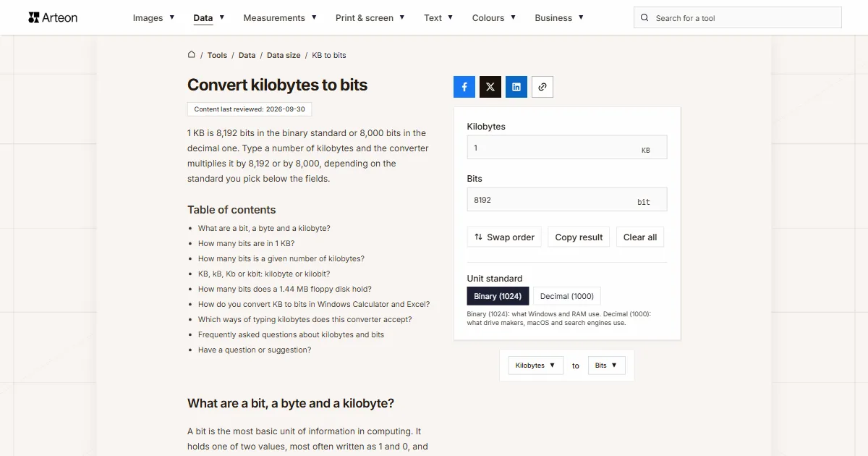The width and height of the screenshot is (868, 456).
Task: Click 'KB to bits' breadcrumb text
Action: 329,55
